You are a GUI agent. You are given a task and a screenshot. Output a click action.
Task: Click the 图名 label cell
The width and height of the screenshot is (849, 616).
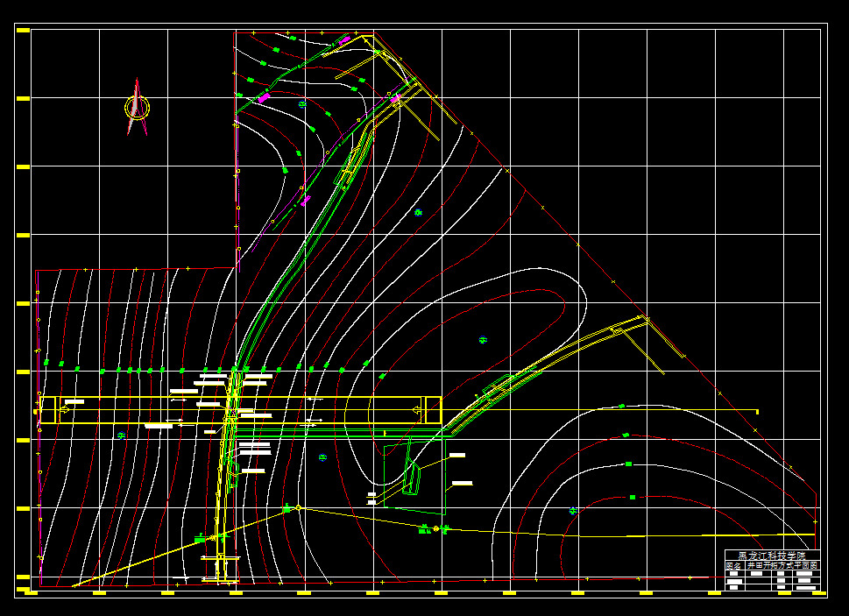733,565
